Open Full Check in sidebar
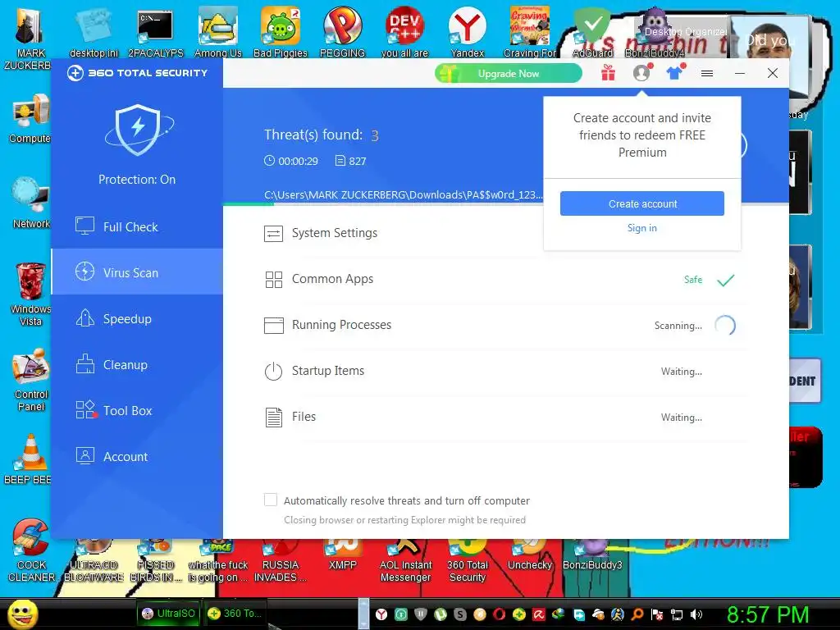Image resolution: width=840 pixels, height=630 pixels. [x=137, y=226]
